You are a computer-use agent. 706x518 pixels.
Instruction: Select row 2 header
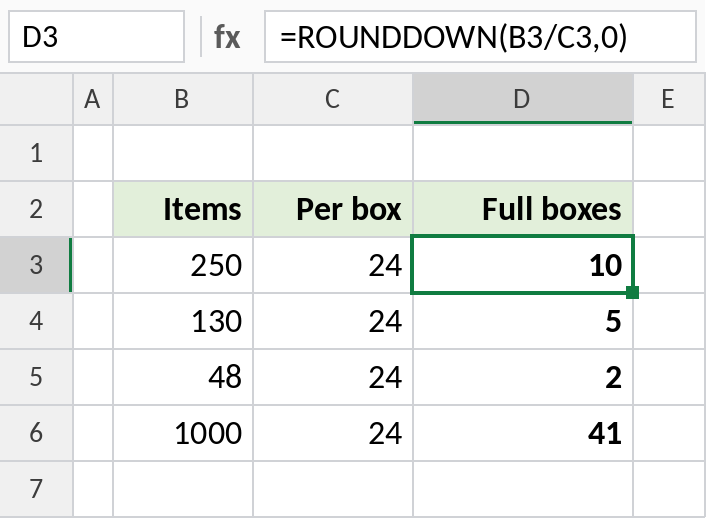pyautogui.click(x=36, y=209)
